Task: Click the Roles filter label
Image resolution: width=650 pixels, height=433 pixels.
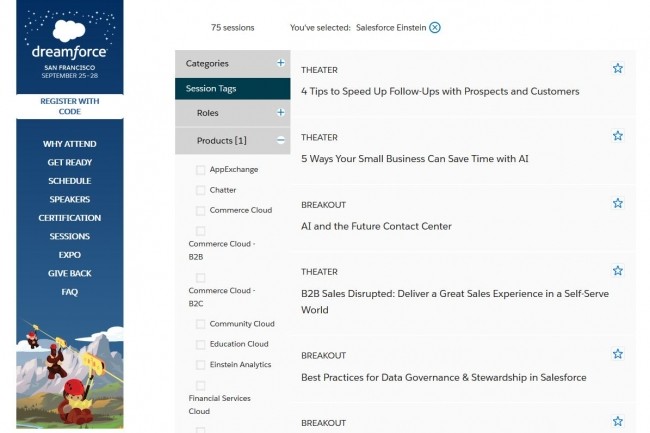Action: [x=207, y=113]
